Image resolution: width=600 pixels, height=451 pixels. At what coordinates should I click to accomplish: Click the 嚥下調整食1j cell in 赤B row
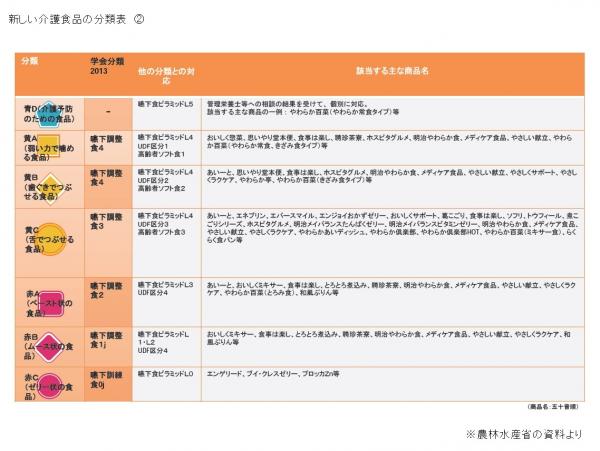click(x=108, y=341)
